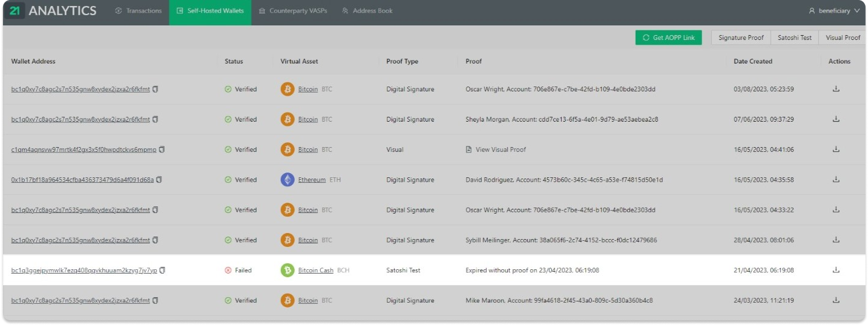This screenshot has height=325, width=868.
Task: Download proof for the Visual proof row
Action: (x=836, y=149)
